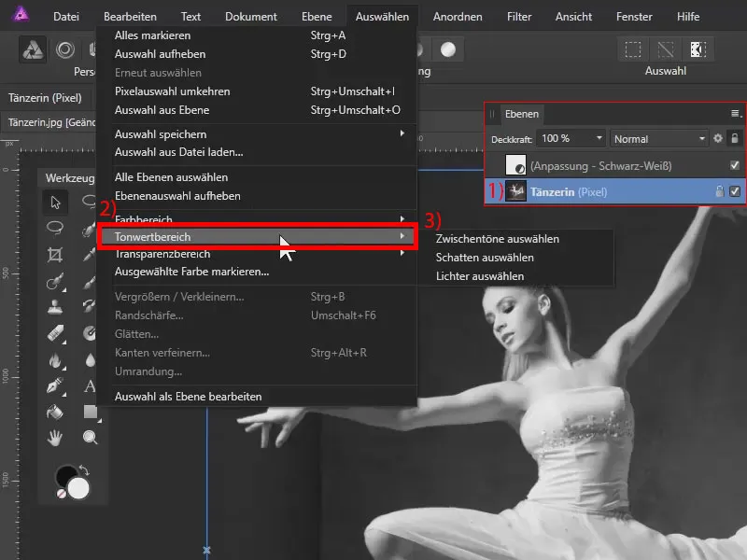Select the Flood Fill bucket tool
The width and height of the screenshot is (747, 560).
point(55,412)
